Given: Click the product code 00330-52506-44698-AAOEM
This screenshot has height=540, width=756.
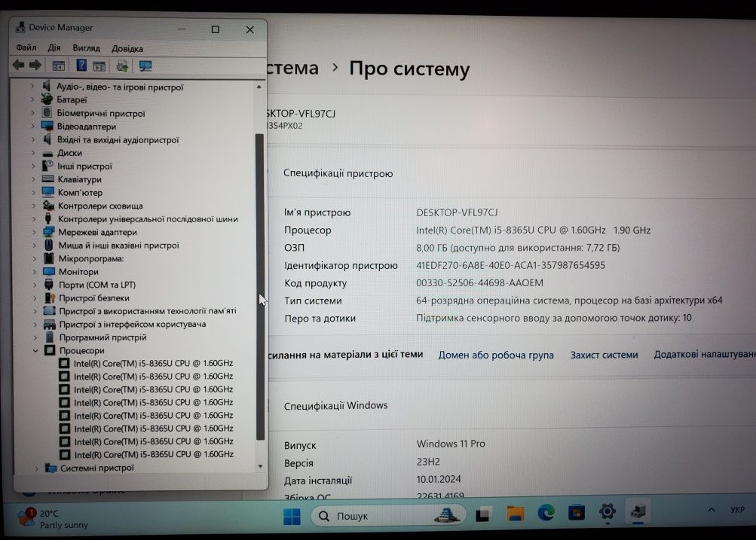Looking at the screenshot, I should tap(479, 282).
